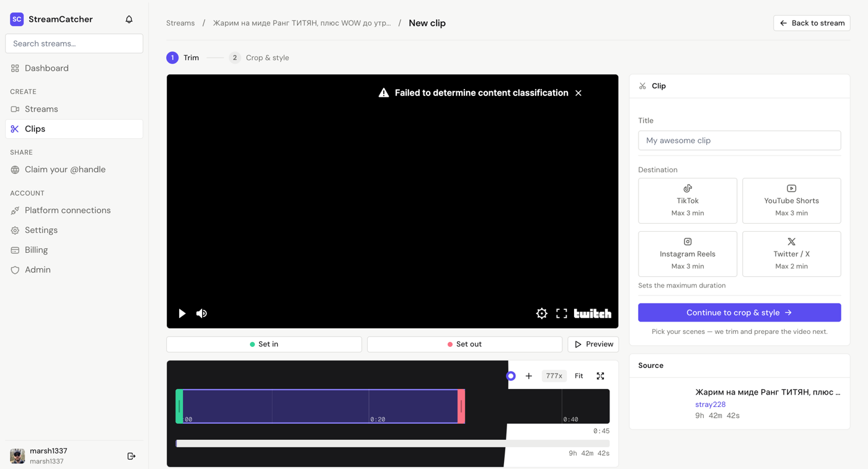Expand the timeline with the fullscreen arrows icon
868x469 pixels.
click(x=600, y=376)
